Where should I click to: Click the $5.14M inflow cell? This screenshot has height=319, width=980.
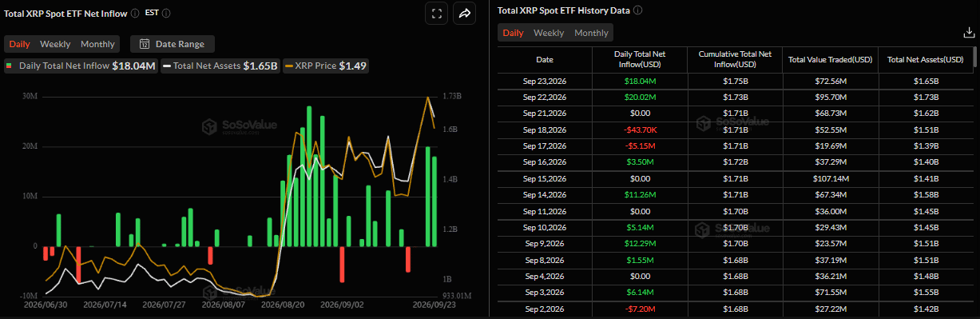(639, 227)
